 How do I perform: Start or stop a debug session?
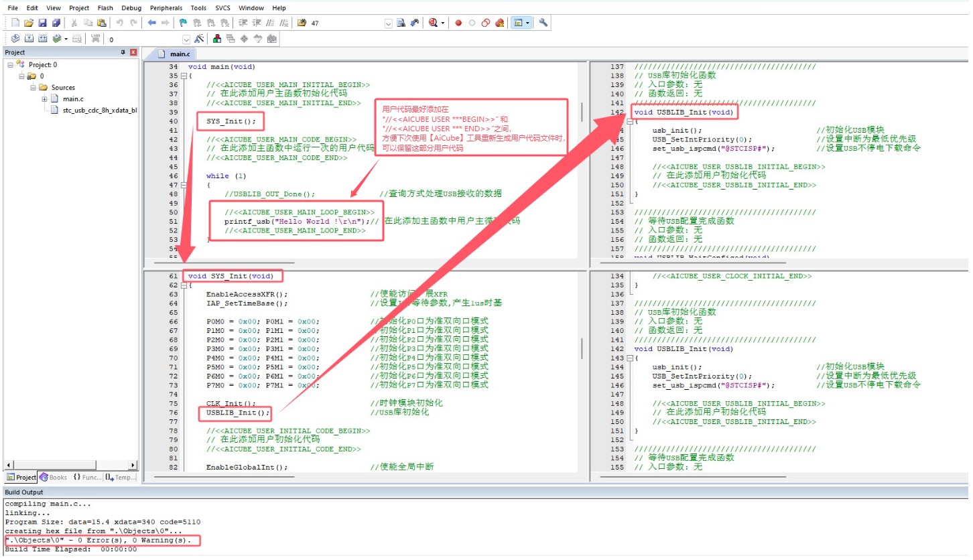click(434, 22)
